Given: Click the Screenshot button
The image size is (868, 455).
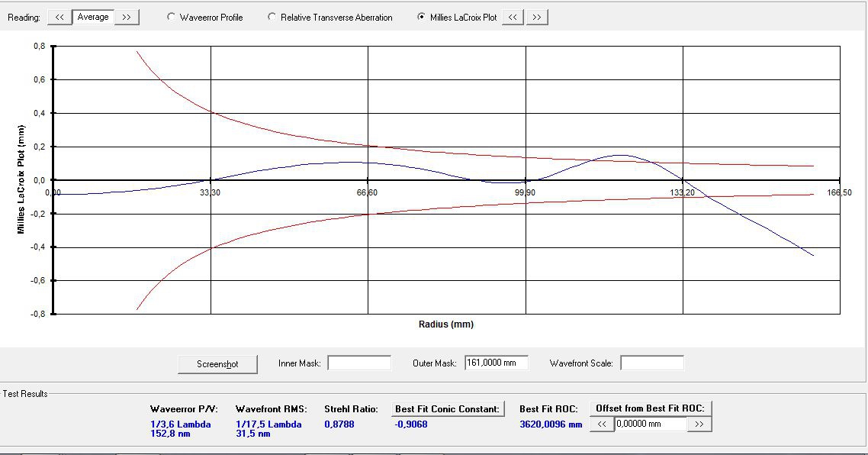Looking at the screenshot, I should [217, 364].
